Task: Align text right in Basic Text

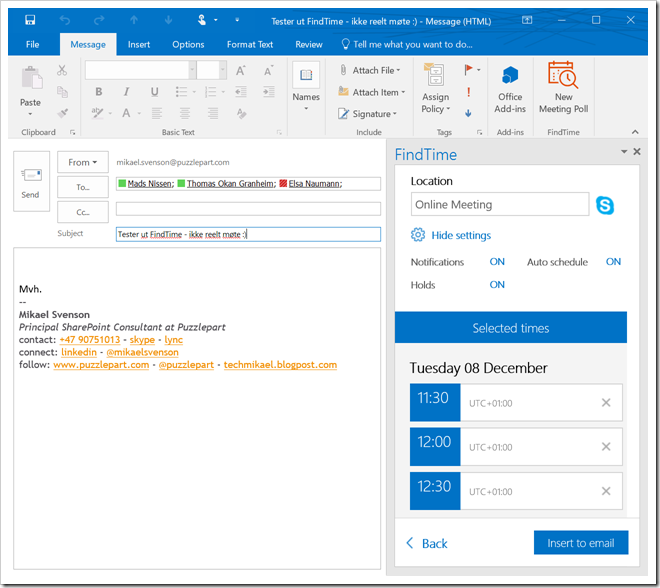Action: click(213, 113)
